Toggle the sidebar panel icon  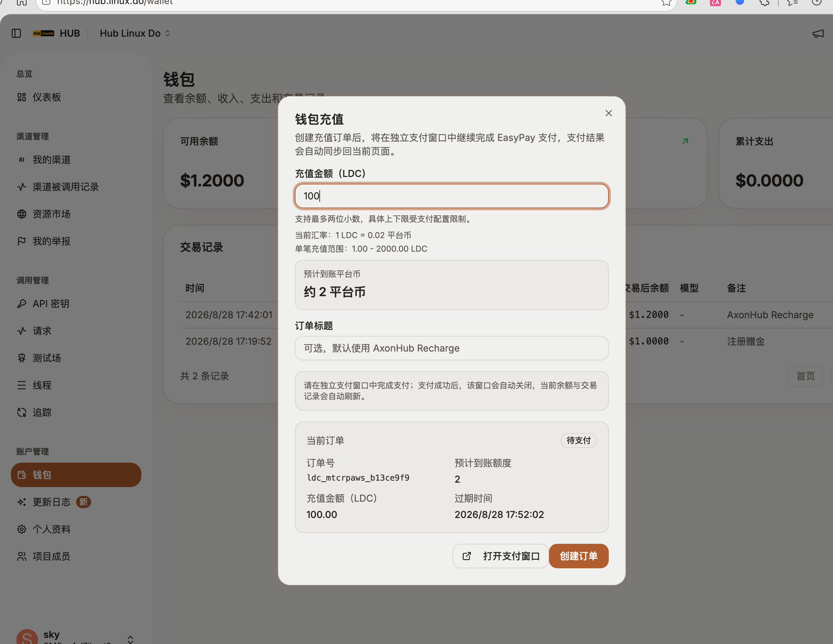pos(16,34)
